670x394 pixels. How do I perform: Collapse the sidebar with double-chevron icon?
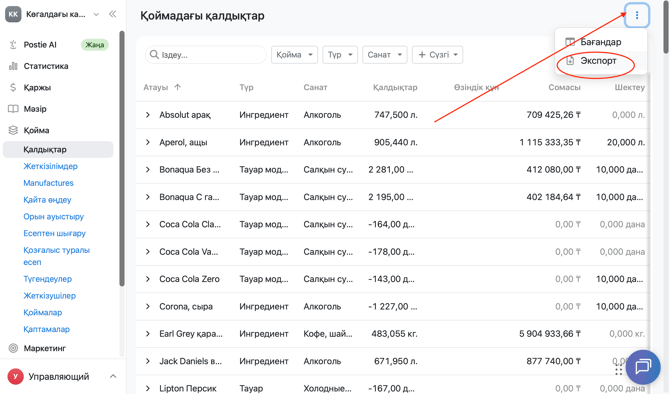(x=112, y=14)
